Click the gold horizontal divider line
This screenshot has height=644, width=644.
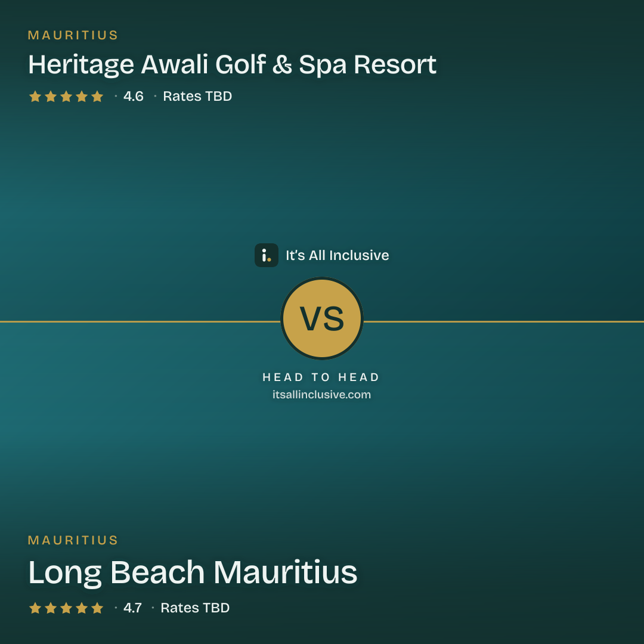140,321
